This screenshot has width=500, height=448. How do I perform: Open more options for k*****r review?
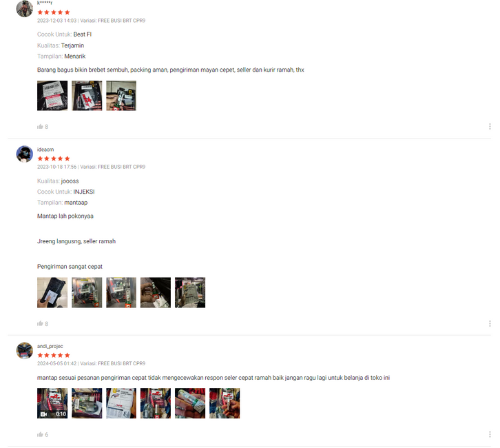pyautogui.click(x=490, y=126)
